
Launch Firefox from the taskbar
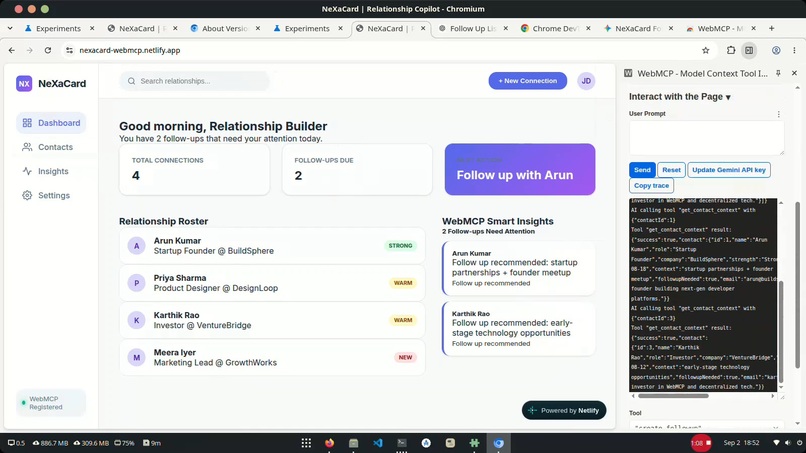pos(329,443)
